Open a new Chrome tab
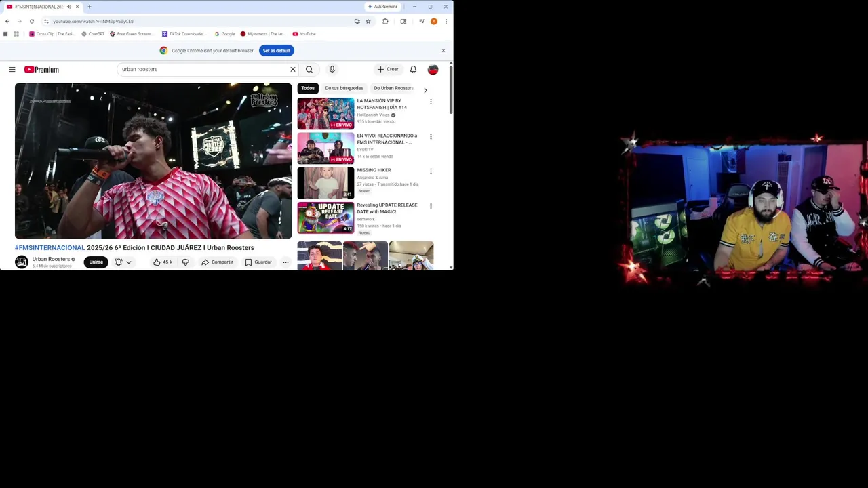Screen dimensions: 868x488 point(89,7)
